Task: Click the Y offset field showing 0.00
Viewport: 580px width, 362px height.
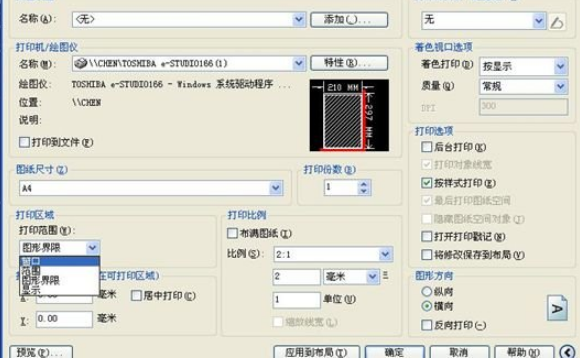Action: pyautogui.click(x=64, y=319)
